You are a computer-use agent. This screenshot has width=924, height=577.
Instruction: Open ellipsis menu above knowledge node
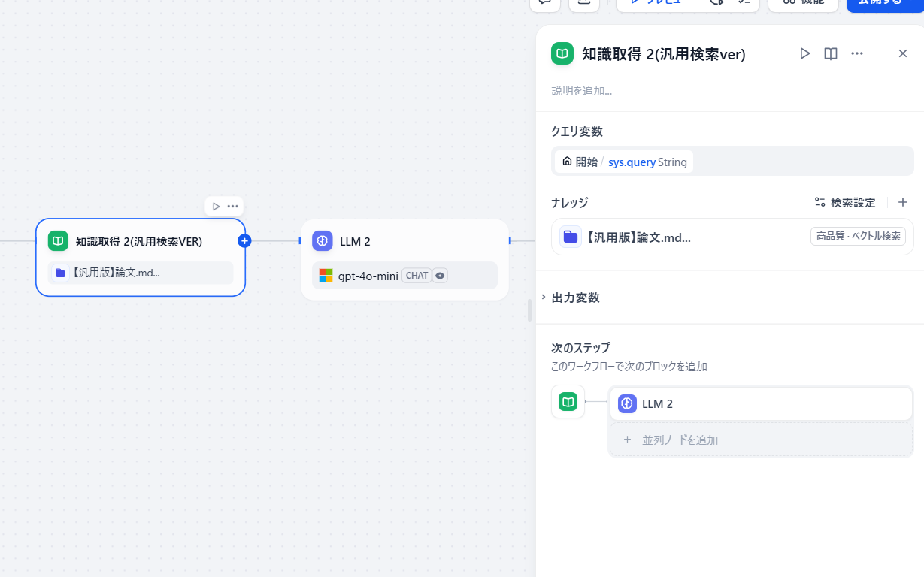[233, 206]
